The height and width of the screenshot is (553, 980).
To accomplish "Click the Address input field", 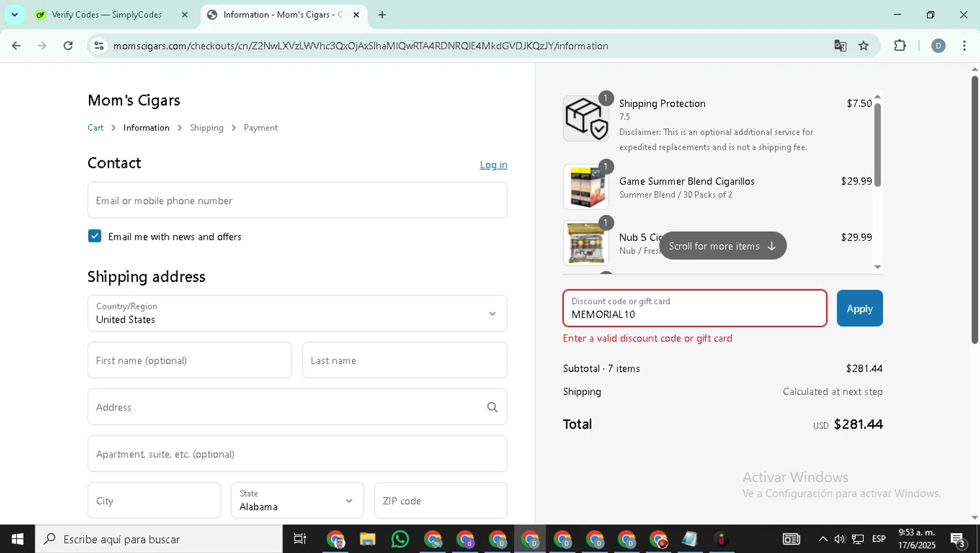I will [297, 407].
